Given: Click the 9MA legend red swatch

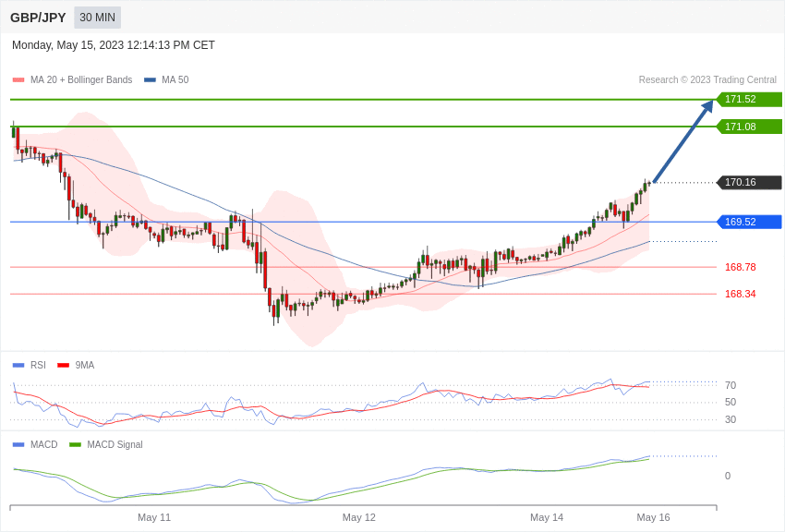Looking at the screenshot, I should click(63, 366).
